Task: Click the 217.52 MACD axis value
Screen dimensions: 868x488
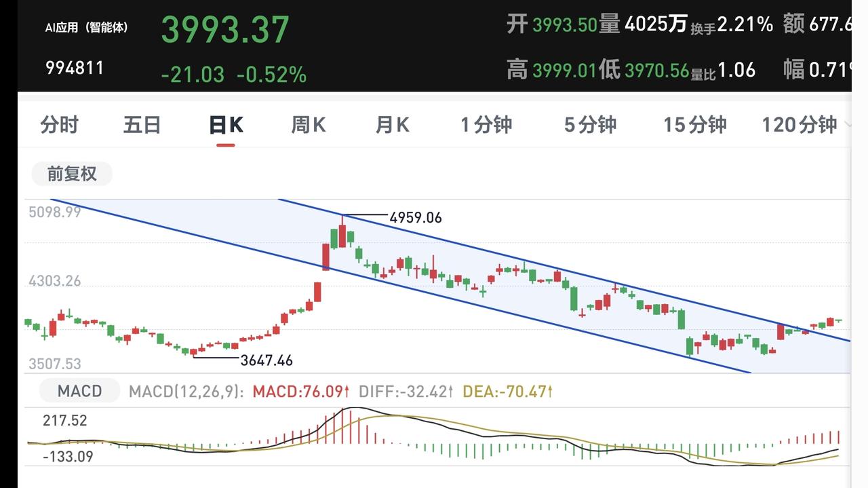Action: [x=65, y=421]
